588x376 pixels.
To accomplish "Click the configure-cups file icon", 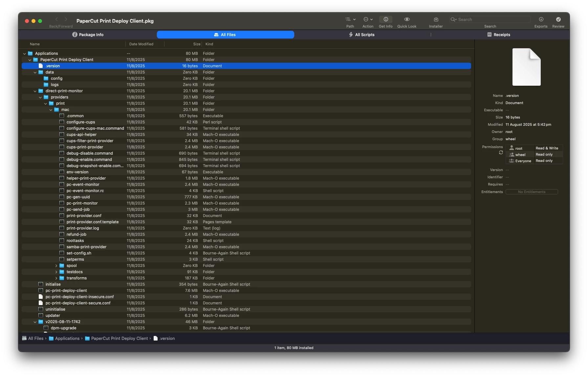I will [x=62, y=122].
